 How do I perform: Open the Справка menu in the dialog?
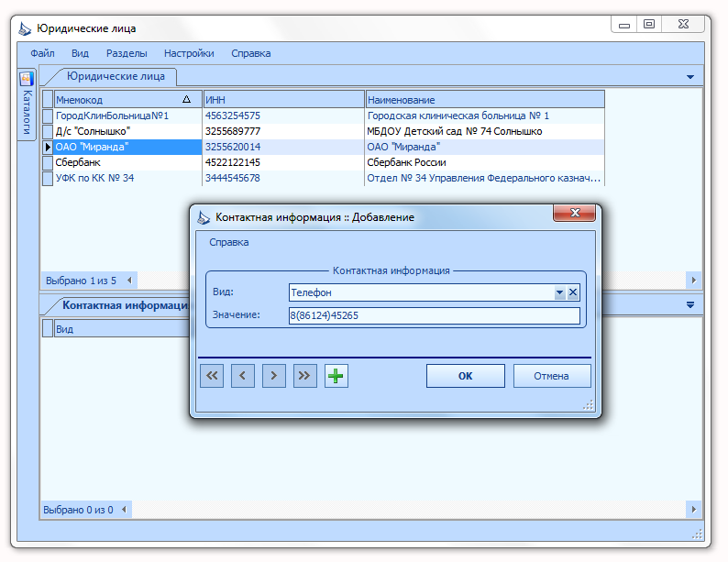point(229,242)
